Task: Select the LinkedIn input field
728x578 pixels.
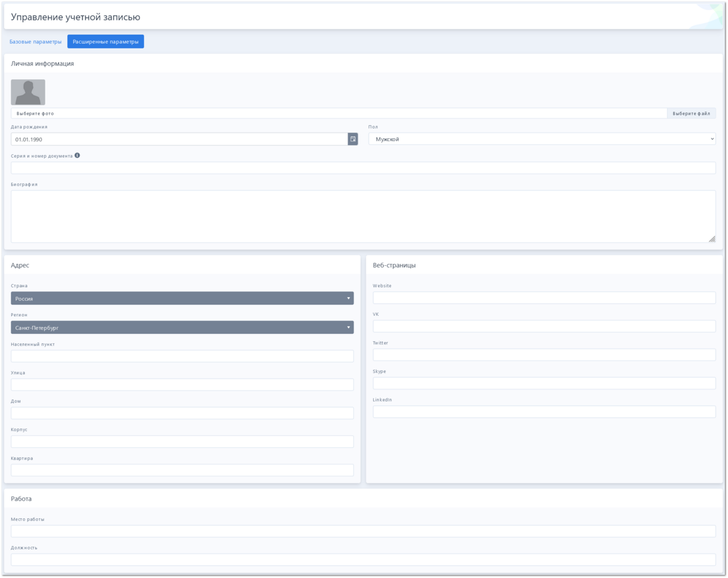Action: click(544, 412)
